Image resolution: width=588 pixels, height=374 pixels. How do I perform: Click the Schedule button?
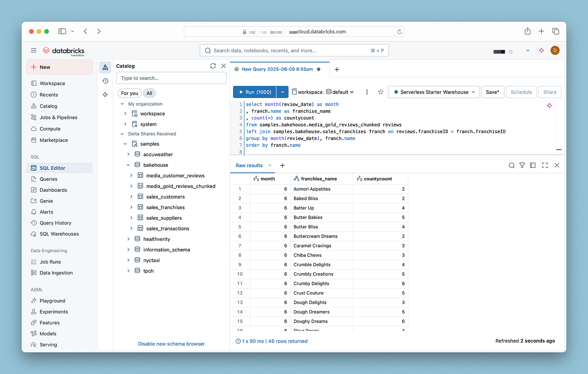521,92
